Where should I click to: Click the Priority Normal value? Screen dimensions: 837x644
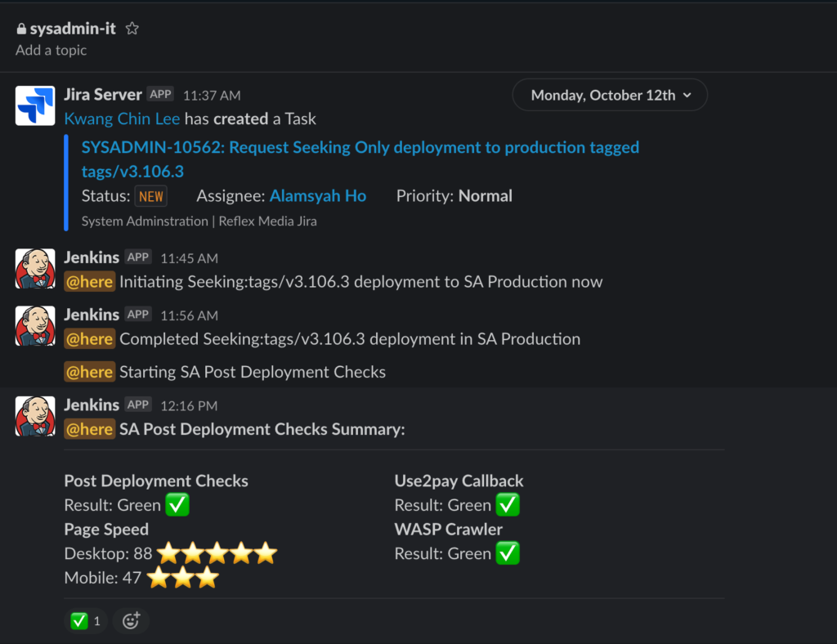click(x=486, y=196)
